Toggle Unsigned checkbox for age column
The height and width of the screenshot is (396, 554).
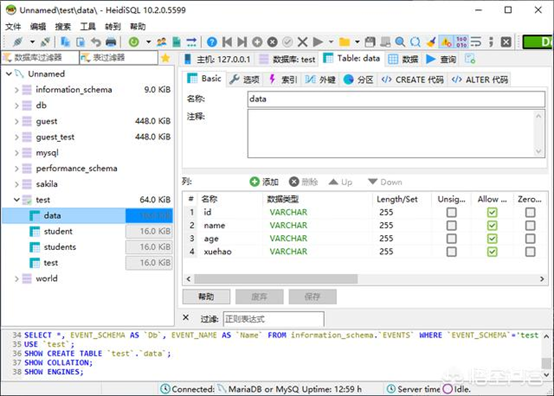tap(452, 238)
